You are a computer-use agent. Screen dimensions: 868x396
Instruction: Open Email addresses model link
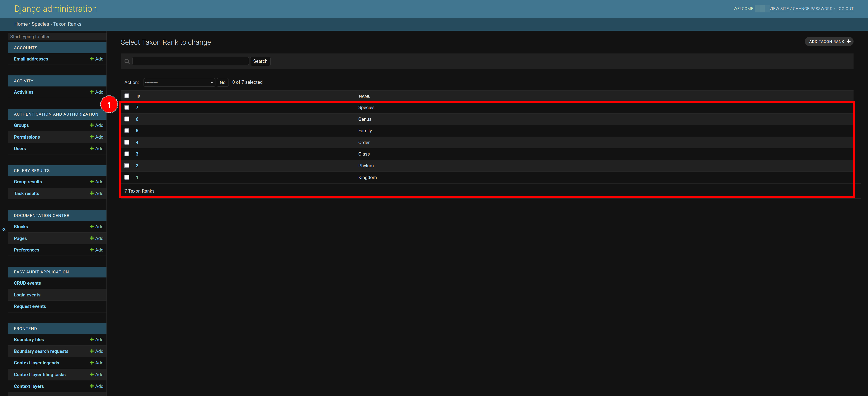(x=31, y=59)
